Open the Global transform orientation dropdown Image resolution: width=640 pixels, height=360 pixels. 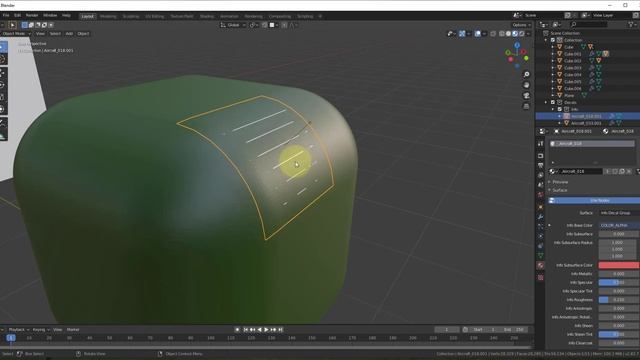pos(233,25)
